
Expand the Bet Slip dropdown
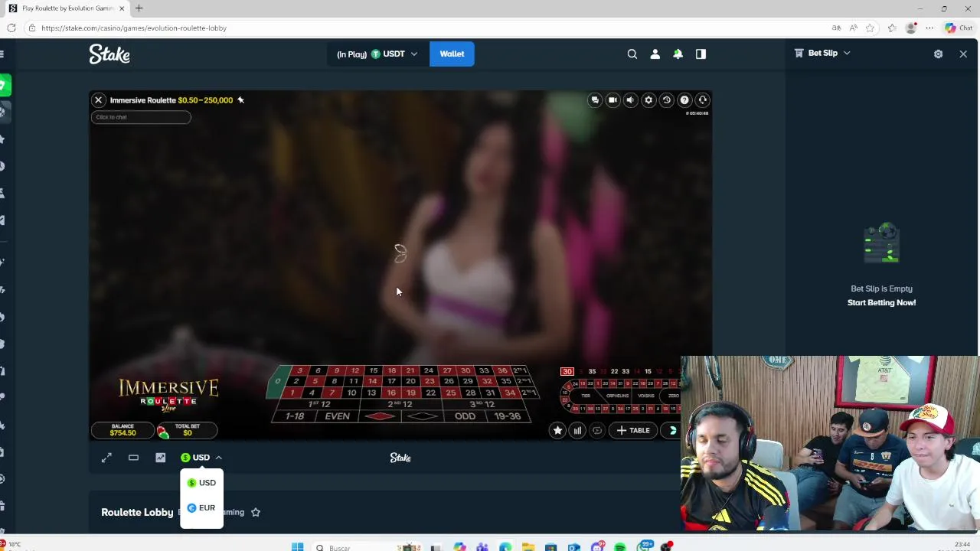pyautogui.click(x=823, y=53)
